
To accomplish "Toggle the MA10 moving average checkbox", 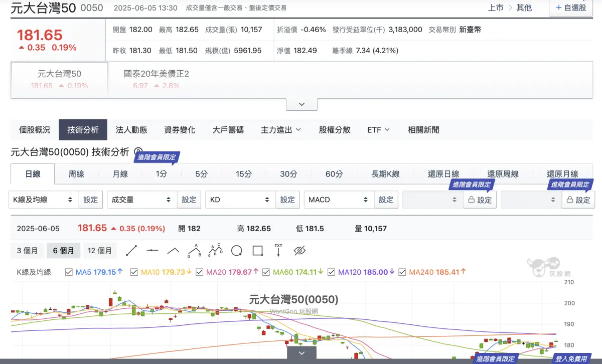I will pos(134,272).
